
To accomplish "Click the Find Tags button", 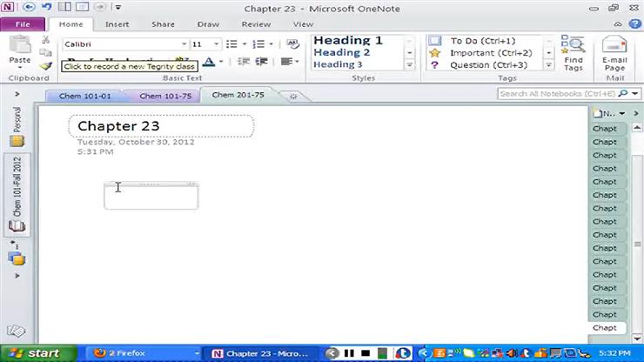I will pos(574,53).
